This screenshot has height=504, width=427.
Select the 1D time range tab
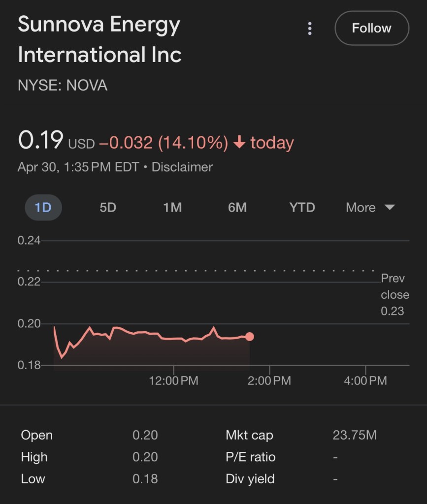43,208
